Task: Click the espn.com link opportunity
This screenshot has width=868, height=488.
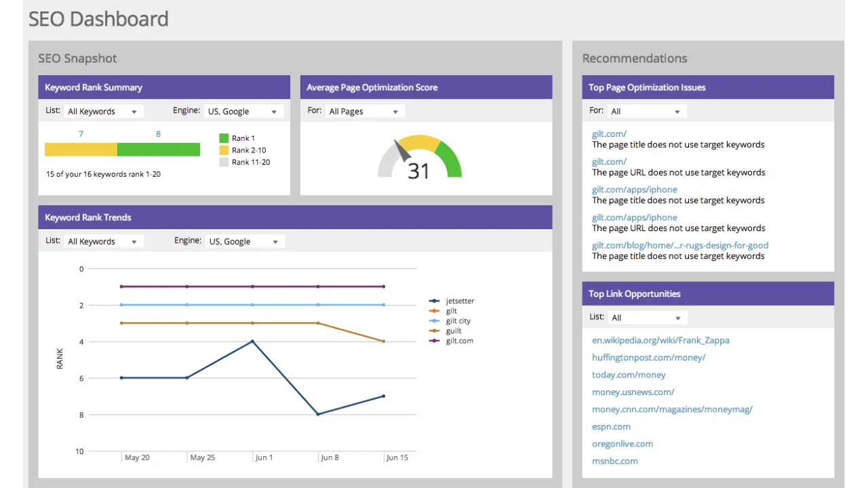Action: pyautogui.click(x=611, y=426)
